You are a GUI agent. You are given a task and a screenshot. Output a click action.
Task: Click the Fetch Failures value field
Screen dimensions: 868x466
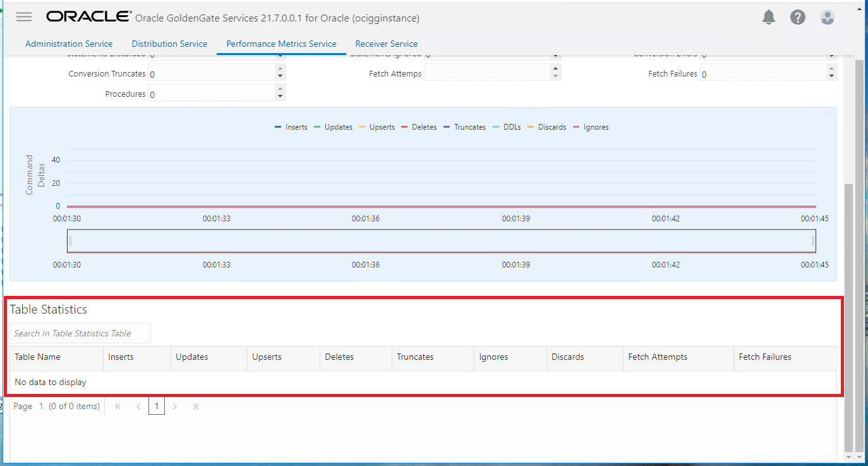coord(763,74)
